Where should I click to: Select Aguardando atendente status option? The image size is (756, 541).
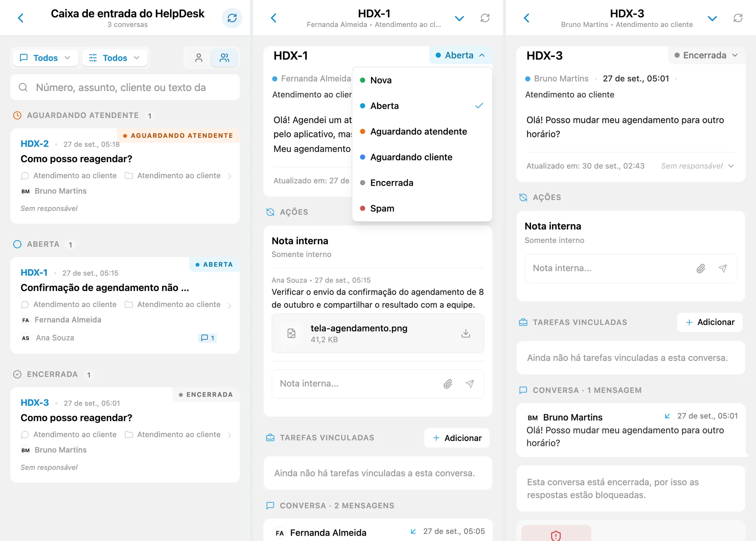pyautogui.click(x=422, y=131)
